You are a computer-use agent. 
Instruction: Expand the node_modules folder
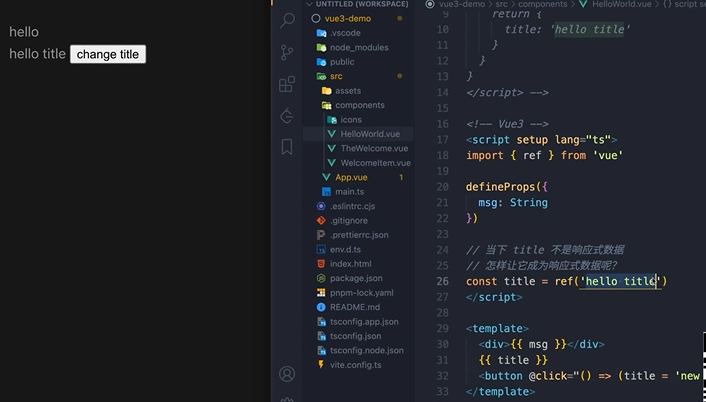click(x=359, y=47)
